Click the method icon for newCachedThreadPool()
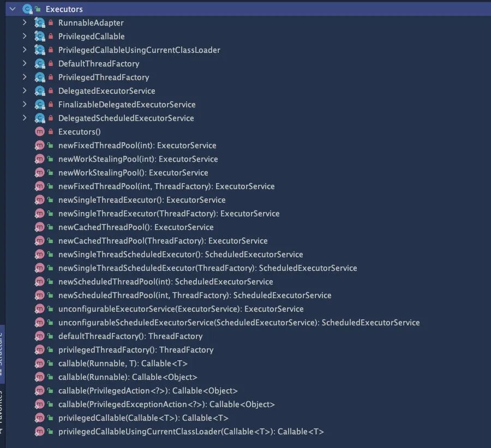 (39, 227)
